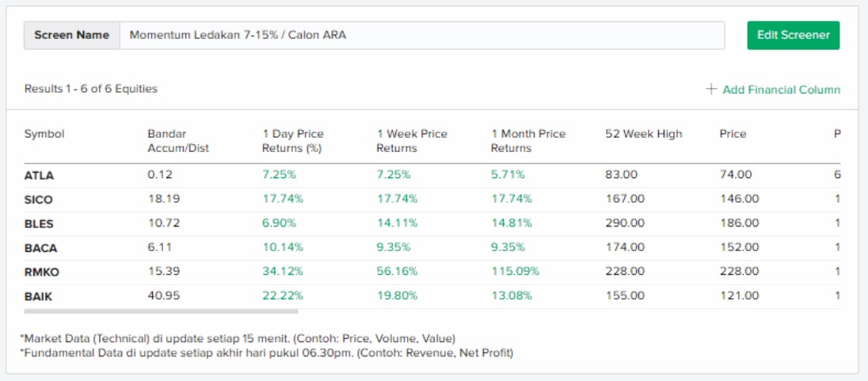Open the BACA stock symbol

tap(40, 248)
